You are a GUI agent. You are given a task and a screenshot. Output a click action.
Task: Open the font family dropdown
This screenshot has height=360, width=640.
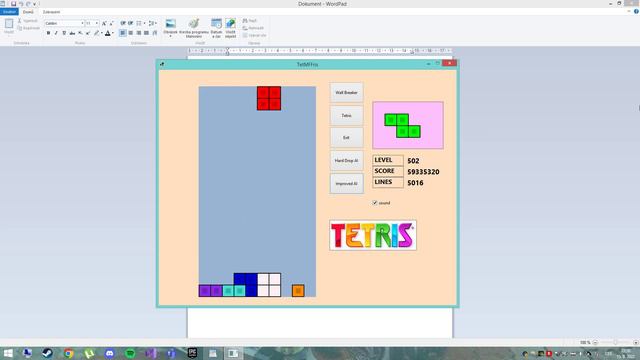point(82,23)
